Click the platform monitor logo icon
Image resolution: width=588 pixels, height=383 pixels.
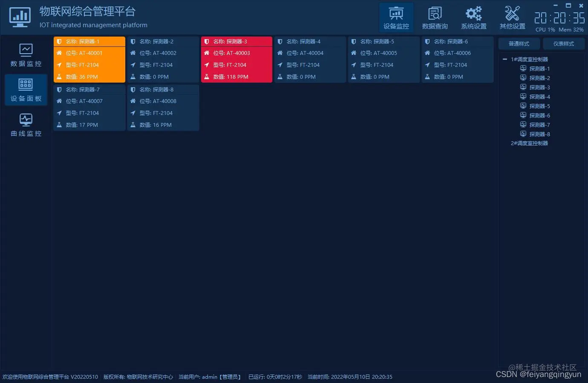pyautogui.click(x=20, y=18)
